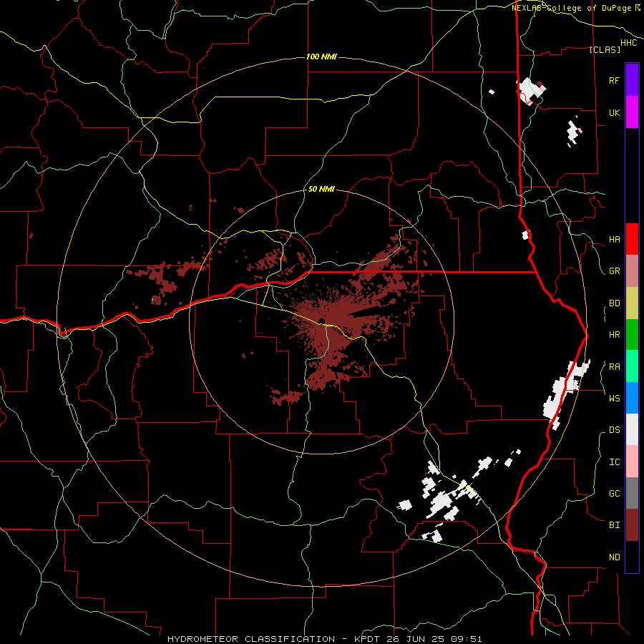Click the GR legend label
644x644 pixels.
tap(615, 271)
